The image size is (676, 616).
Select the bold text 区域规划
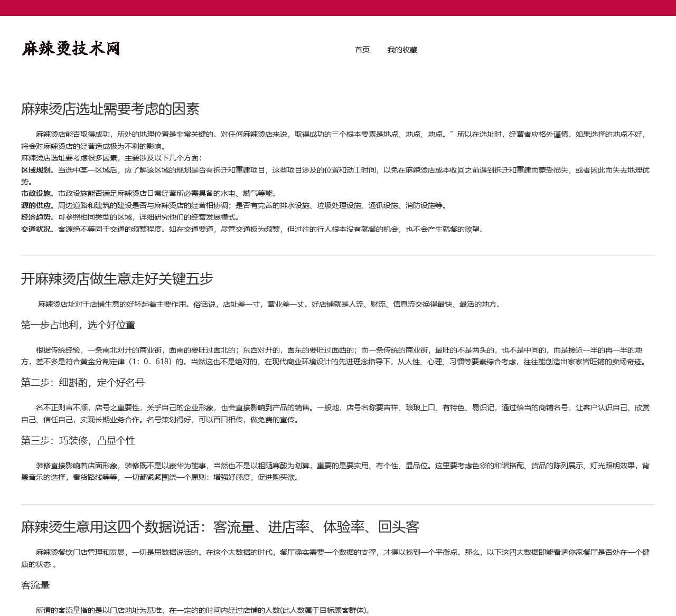35,168
